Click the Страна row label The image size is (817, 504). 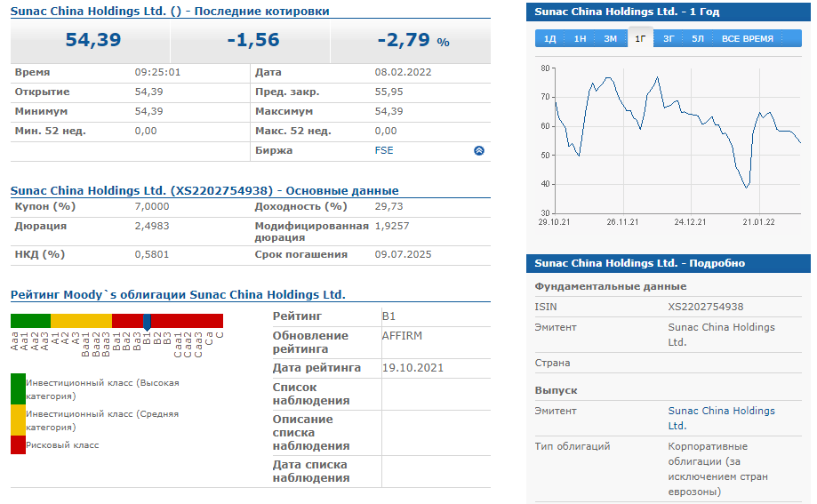552,363
